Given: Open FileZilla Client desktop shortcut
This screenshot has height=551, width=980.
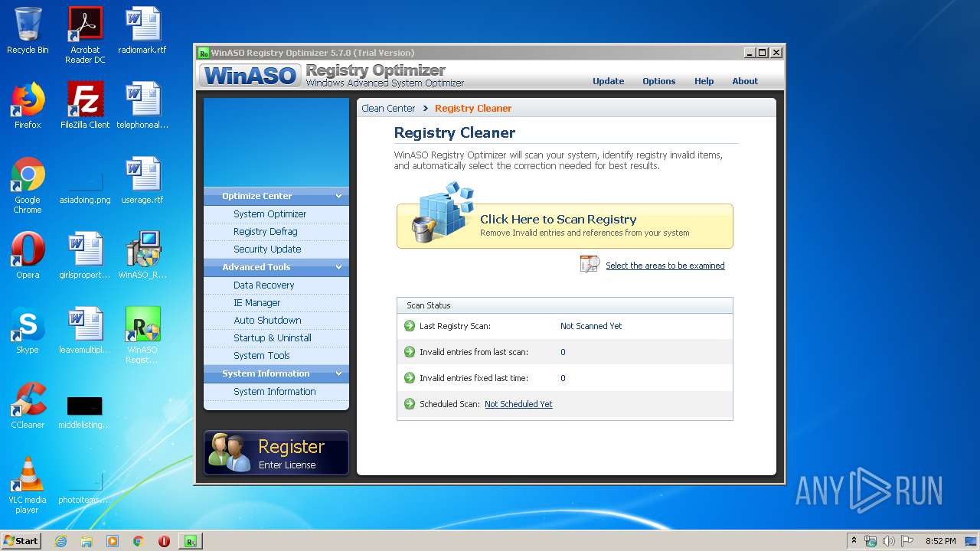Looking at the screenshot, I should [85, 106].
